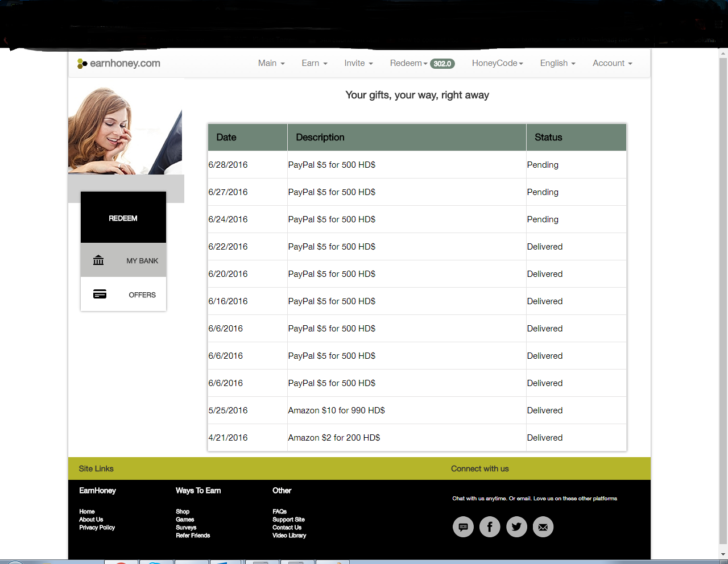The height and width of the screenshot is (564, 728).
Task: Open the Main dropdown menu
Action: click(271, 63)
